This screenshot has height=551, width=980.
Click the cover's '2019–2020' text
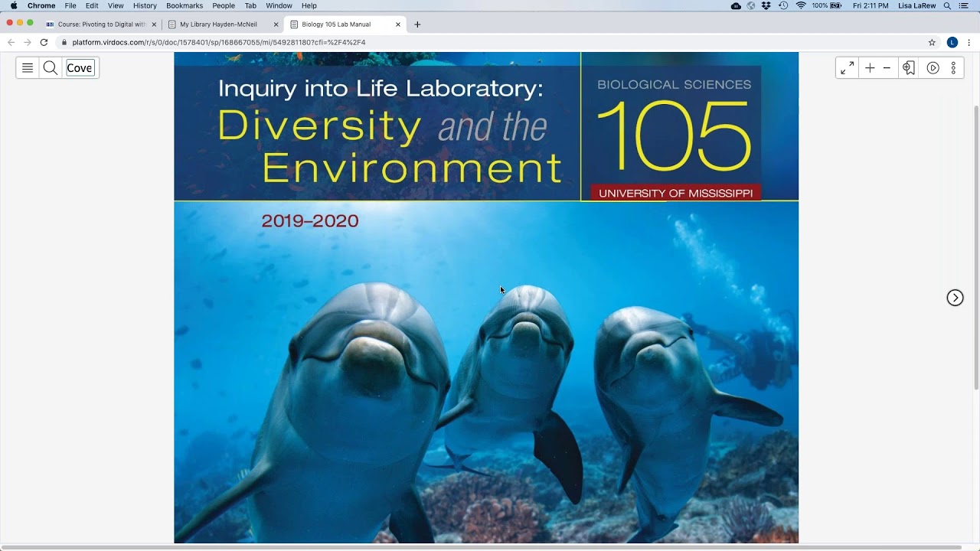coord(310,221)
